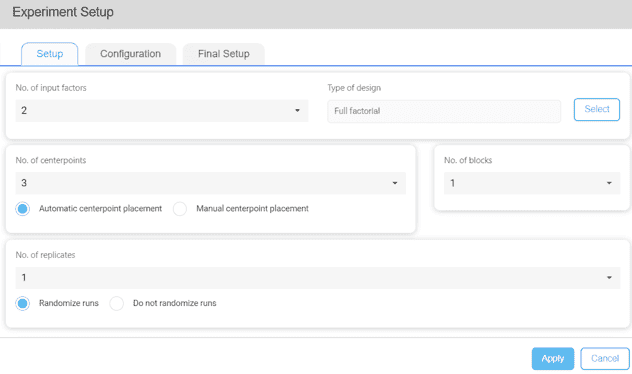Image resolution: width=632 pixels, height=374 pixels.
Task: Click the Cancel button
Action: point(605,358)
